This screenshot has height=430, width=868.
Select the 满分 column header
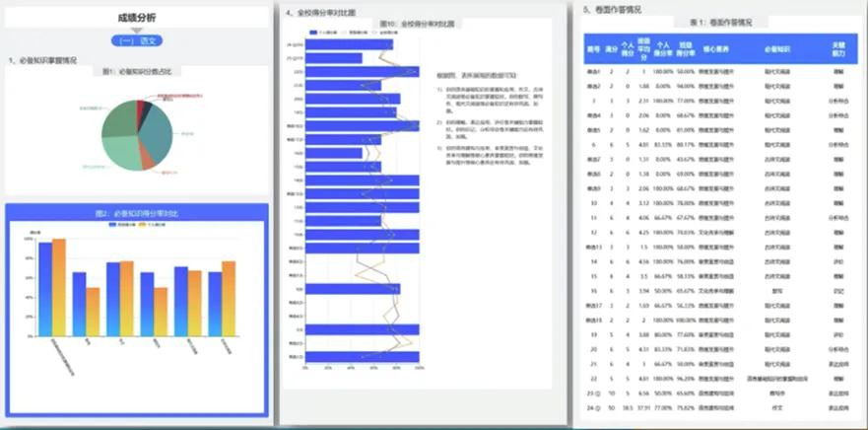611,49
